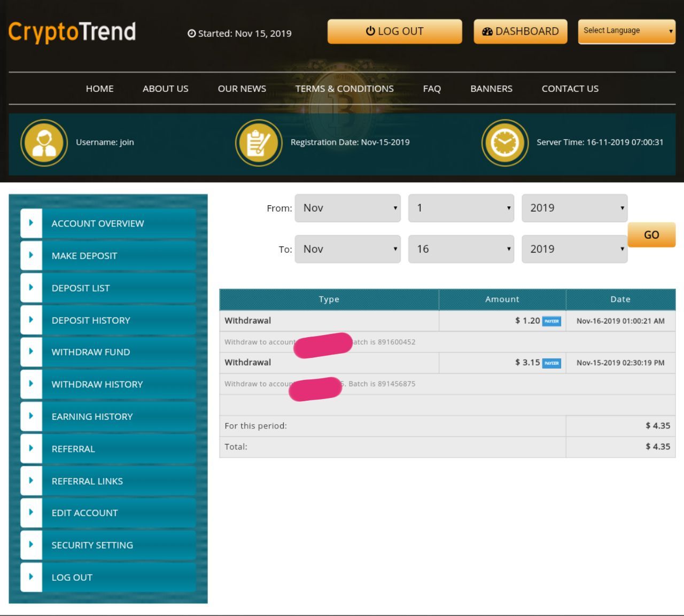
Task: Click the GO button
Action: (x=651, y=235)
